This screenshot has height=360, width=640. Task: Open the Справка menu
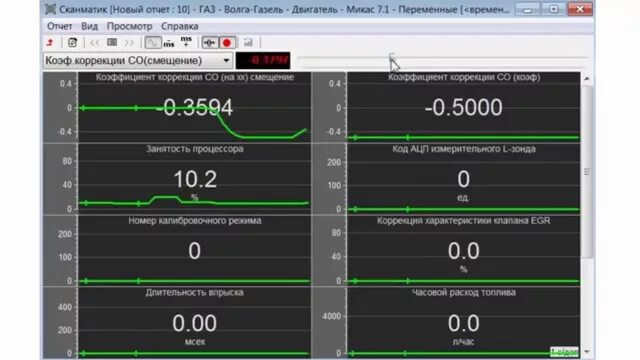click(x=180, y=26)
